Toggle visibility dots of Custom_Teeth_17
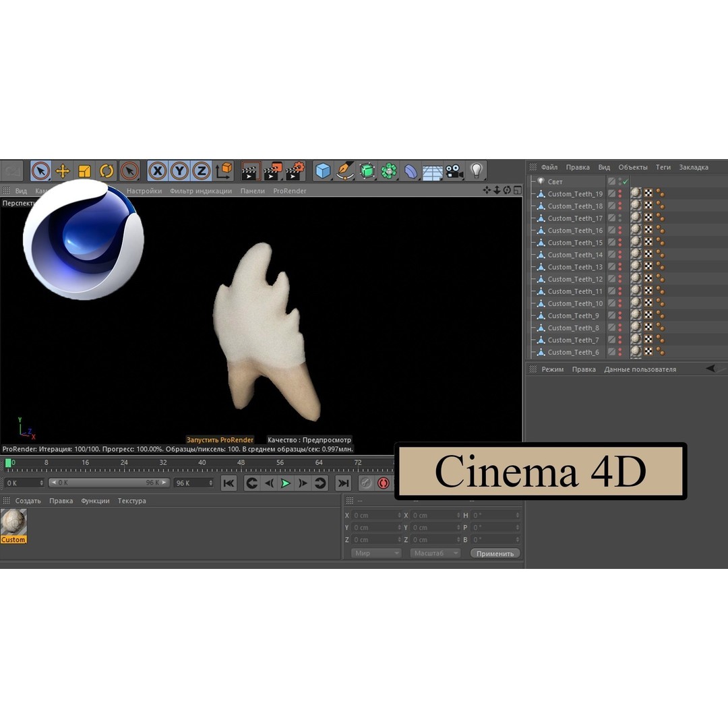The height and width of the screenshot is (728, 728). coord(620,218)
